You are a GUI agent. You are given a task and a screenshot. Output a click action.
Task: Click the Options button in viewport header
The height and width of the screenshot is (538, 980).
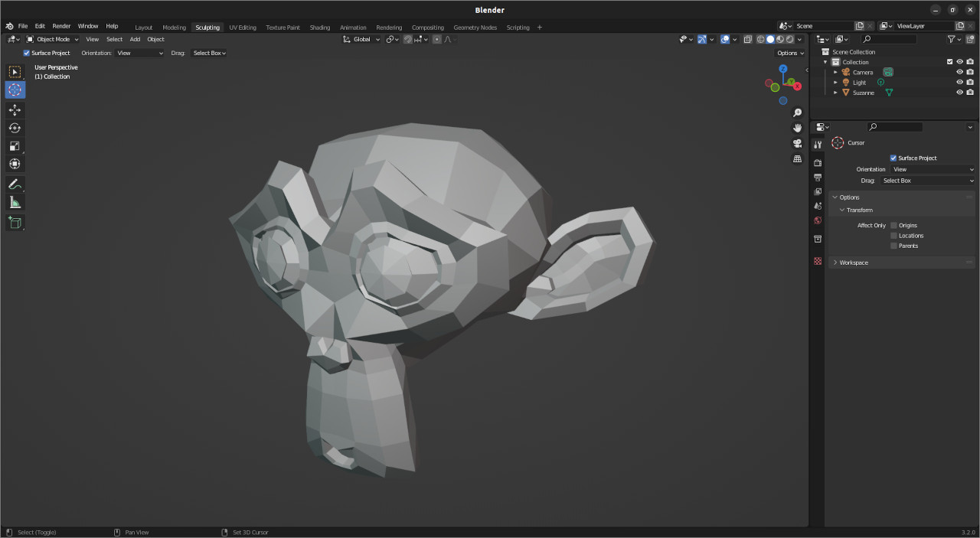pos(790,53)
